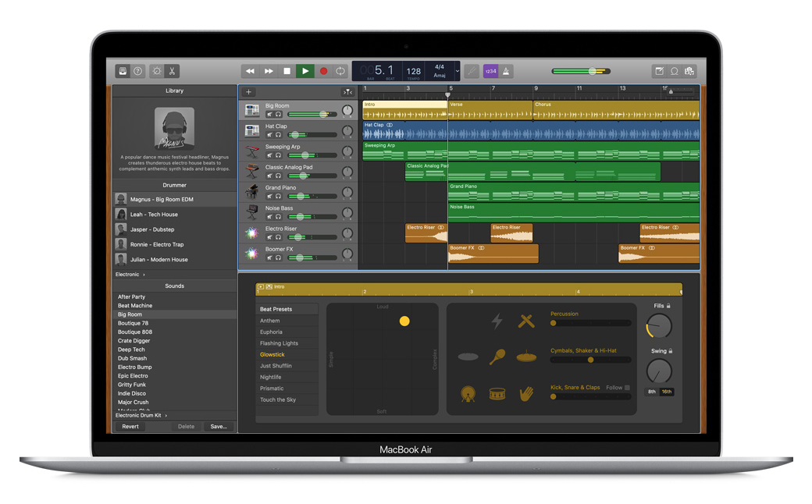Screen dimensions: 812x504
Task: Click the Stop button
Action: tap(287, 71)
